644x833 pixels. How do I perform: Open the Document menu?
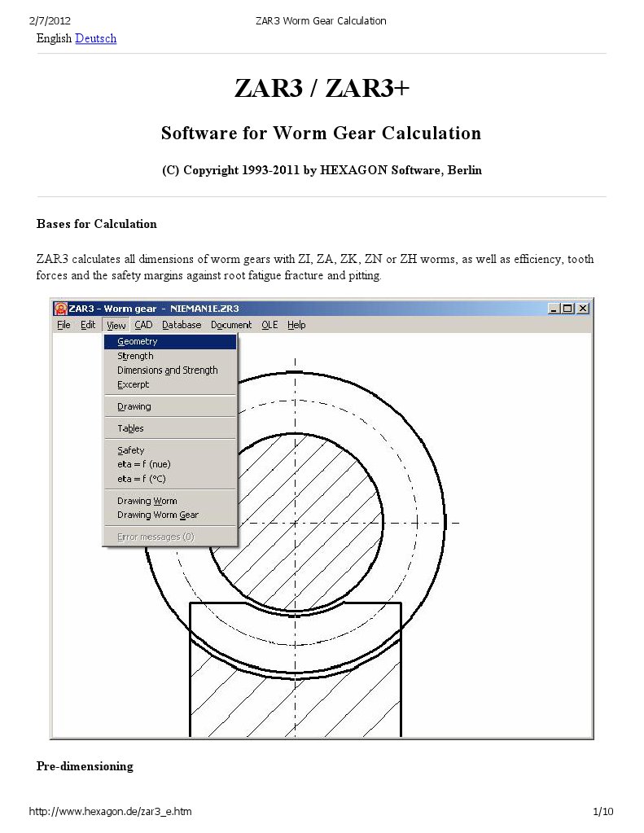tap(231, 325)
